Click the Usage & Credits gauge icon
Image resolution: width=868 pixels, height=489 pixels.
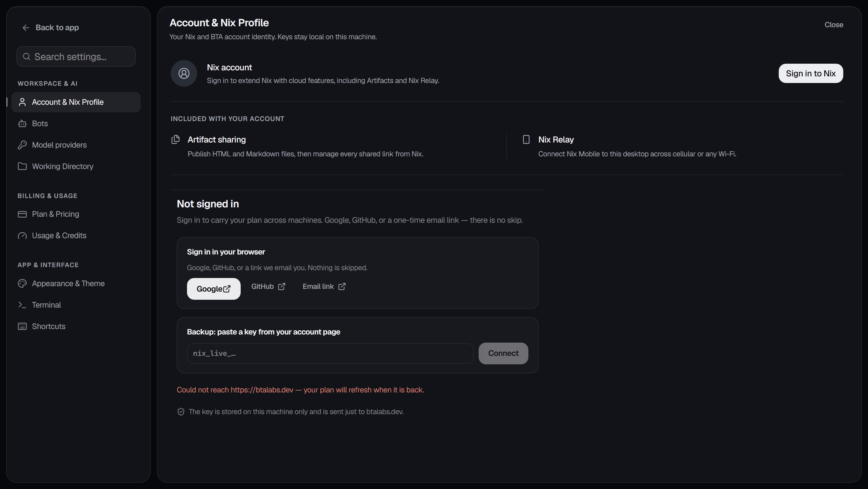click(22, 236)
